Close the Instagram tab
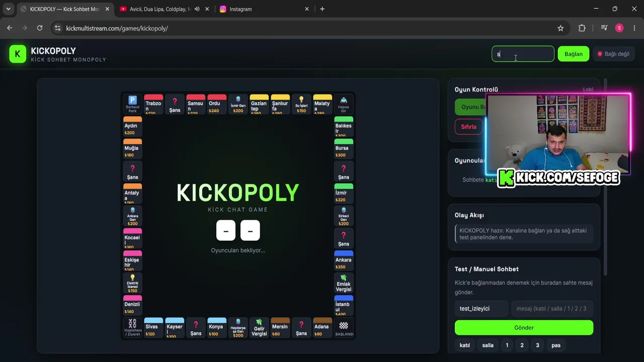The width and height of the screenshot is (644, 362). coord(307,9)
